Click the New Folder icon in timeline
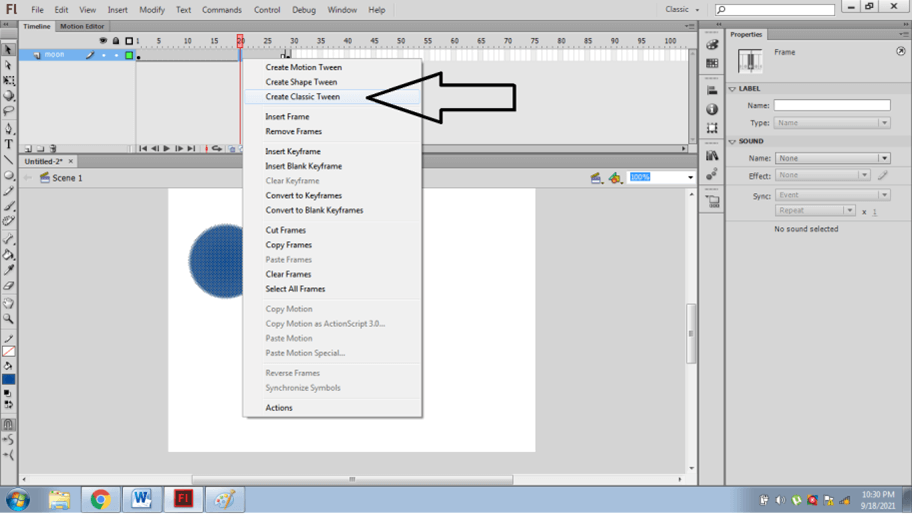 click(40, 149)
